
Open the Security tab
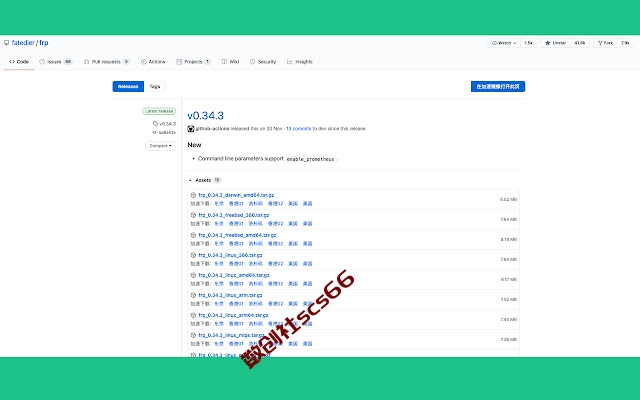point(263,62)
